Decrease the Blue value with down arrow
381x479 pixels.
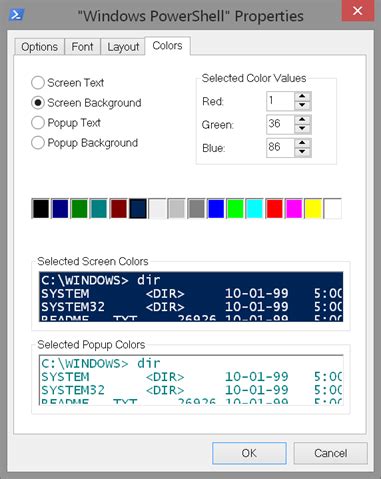point(303,152)
